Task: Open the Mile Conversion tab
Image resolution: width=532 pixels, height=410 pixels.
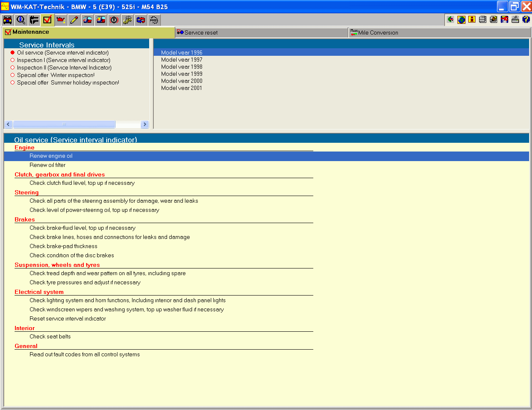Action: [x=440, y=32]
